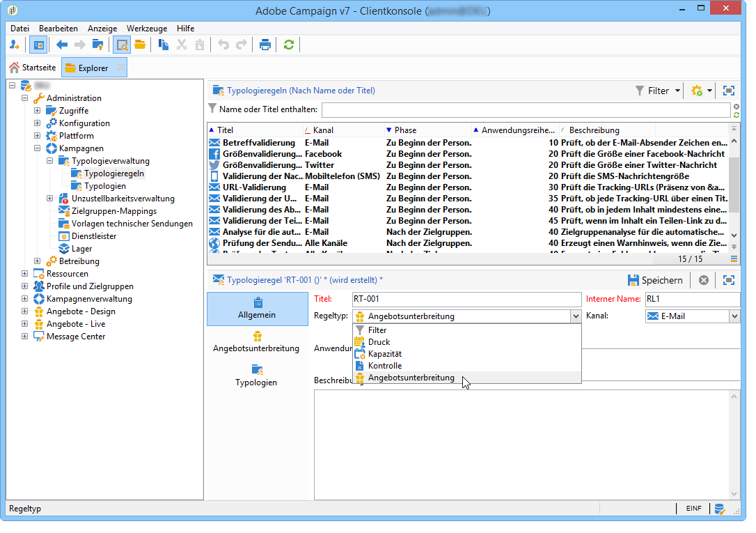The width and height of the screenshot is (756, 533).
Task: Click the open folder toolbar icon
Action: [141, 45]
